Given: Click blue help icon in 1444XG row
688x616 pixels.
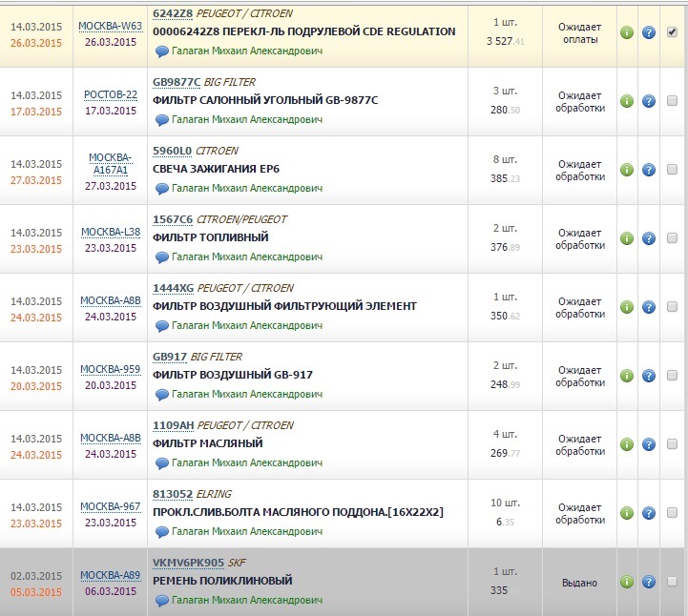Looking at the screenshot, I should click(649, 307).
